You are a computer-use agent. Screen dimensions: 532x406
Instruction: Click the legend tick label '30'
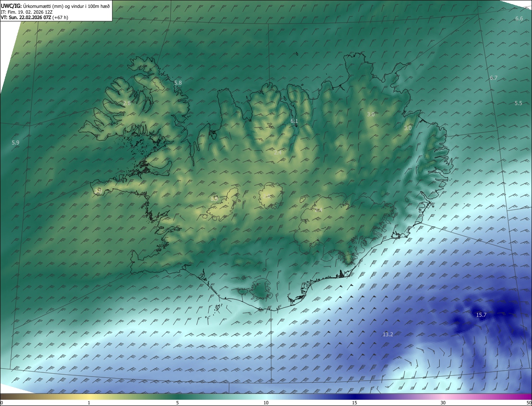click(443, 403)
